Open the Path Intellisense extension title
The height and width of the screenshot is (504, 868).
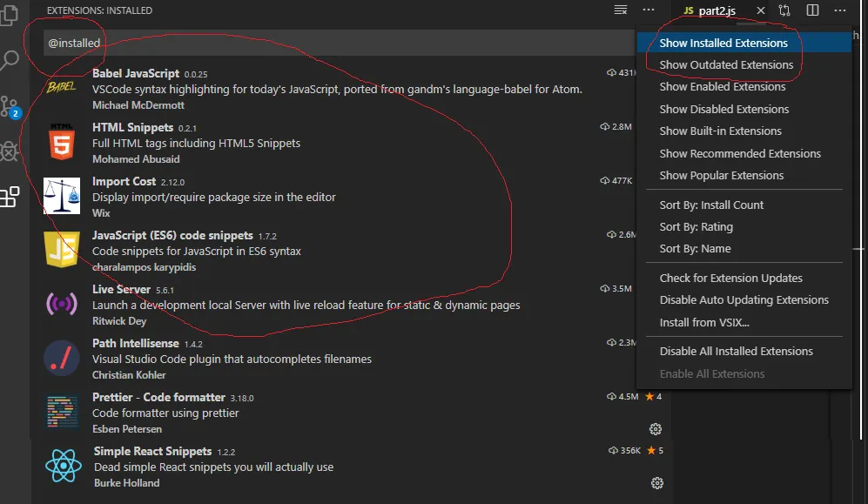[x=136, y=344]
